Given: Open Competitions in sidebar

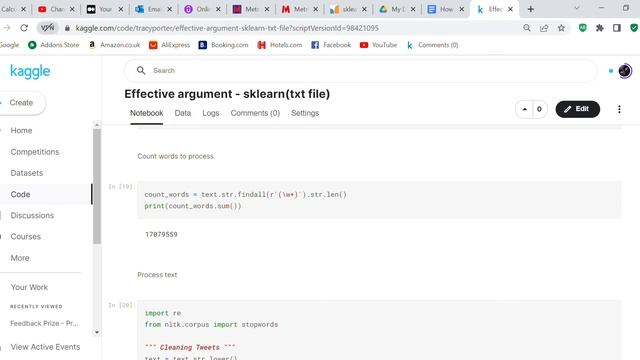Looking at the screenshot, I should pyautogui.click(x=35, y=152).
